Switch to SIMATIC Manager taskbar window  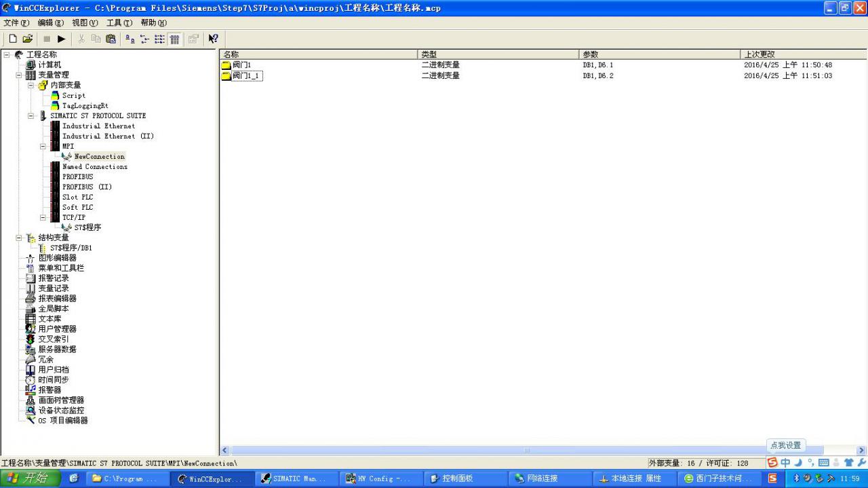[297, 478]
